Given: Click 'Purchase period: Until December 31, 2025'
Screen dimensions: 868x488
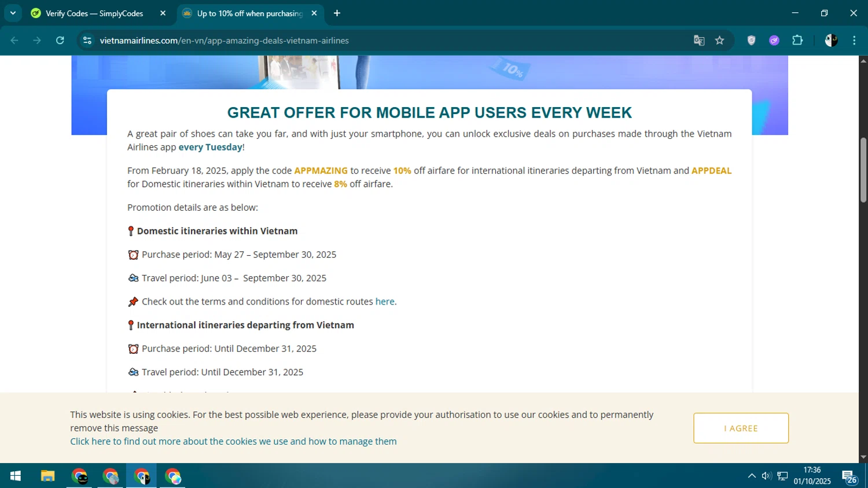Looking at the screenshot, I should tap(229, 349).
